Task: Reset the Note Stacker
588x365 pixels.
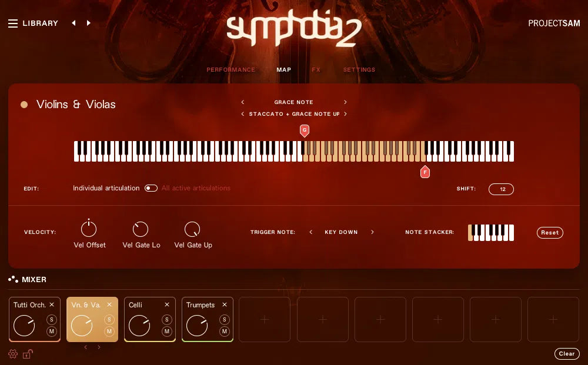Action: click(549, 233)
